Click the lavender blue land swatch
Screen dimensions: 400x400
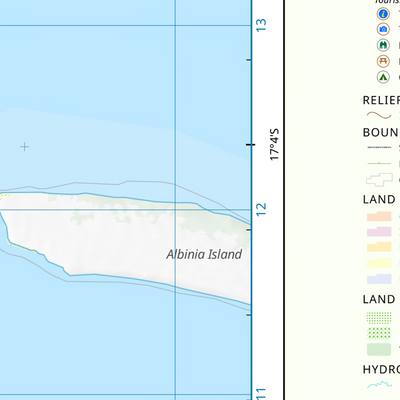pyautogui.click(x=379, y=279)
